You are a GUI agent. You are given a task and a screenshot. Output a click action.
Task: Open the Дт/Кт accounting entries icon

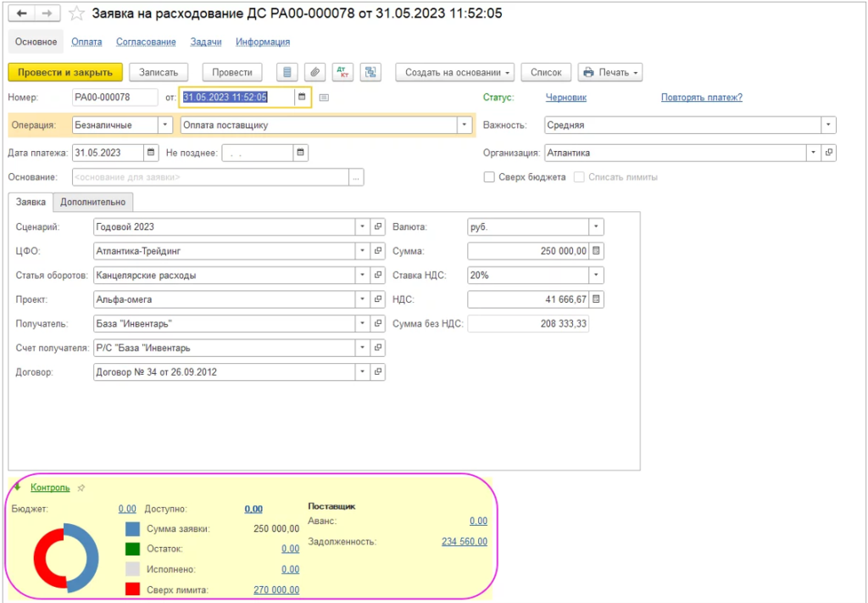(x=342, y=72)
